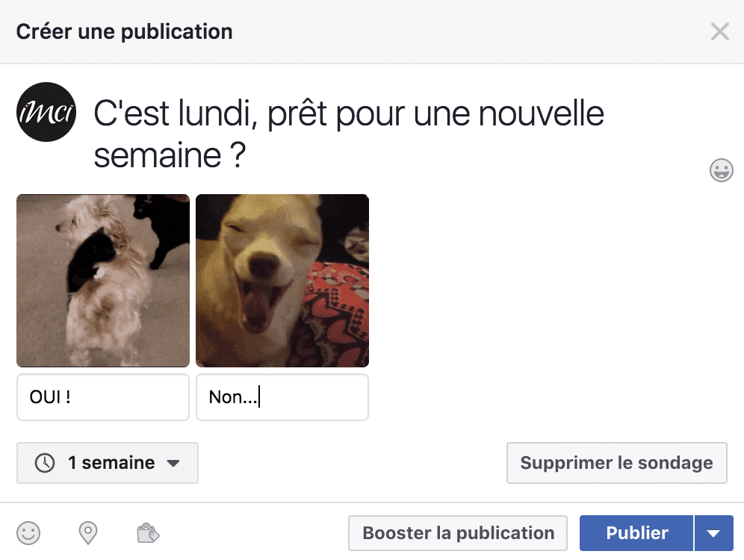Click the word "semaine ?" in the post text
Screen dimensions: 744x560
[x=169, y=156]
